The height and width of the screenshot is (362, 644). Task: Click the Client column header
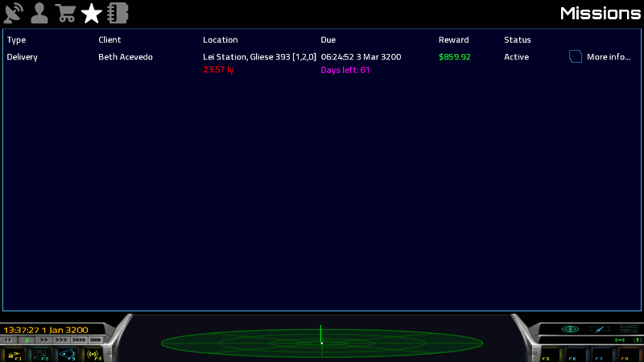pyautogui.click(x=109, y=39)
